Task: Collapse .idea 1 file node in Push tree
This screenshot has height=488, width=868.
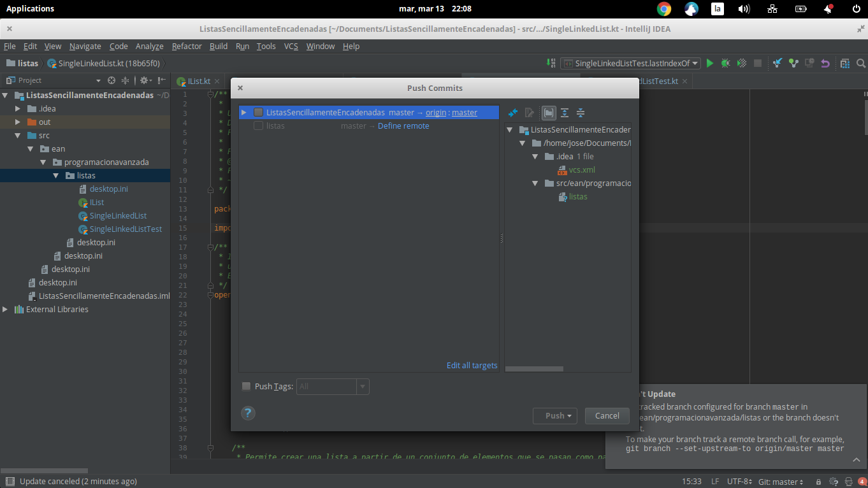Action: [x=536, y=156]
